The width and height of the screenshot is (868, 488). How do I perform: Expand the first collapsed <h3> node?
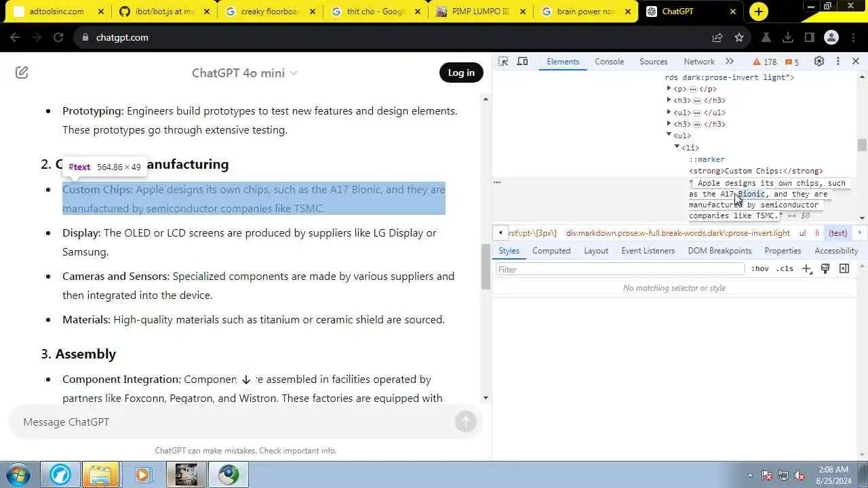669,100
